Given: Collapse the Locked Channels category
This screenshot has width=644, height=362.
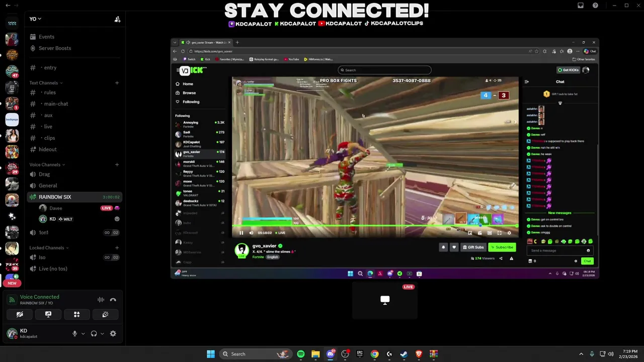Looking at the screenshot, I should 49,247.
